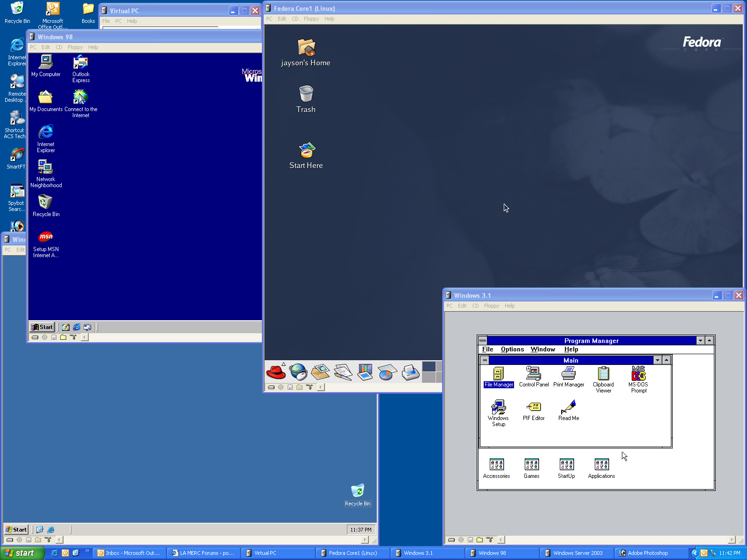Click Fedora workspace switcher
Screen dimensions: 747x560
(x=432, y=372)
